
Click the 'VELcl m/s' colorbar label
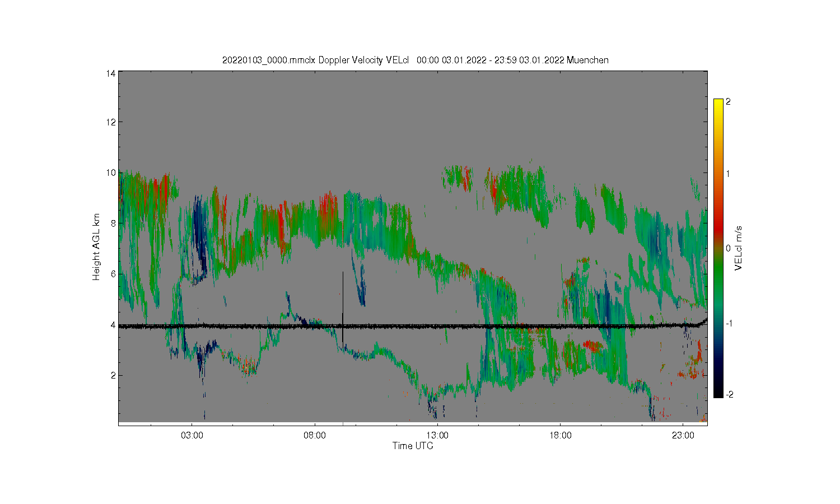tap(739, 248)
